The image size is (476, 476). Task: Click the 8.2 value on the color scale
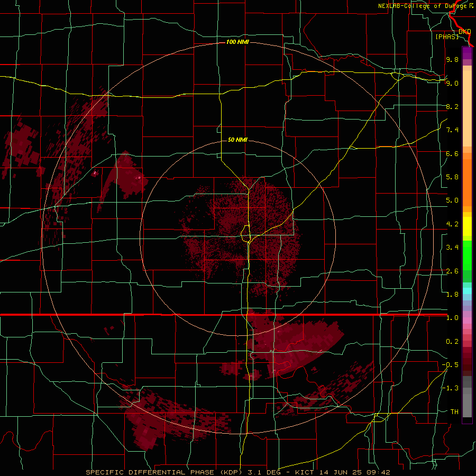point(452,106)
